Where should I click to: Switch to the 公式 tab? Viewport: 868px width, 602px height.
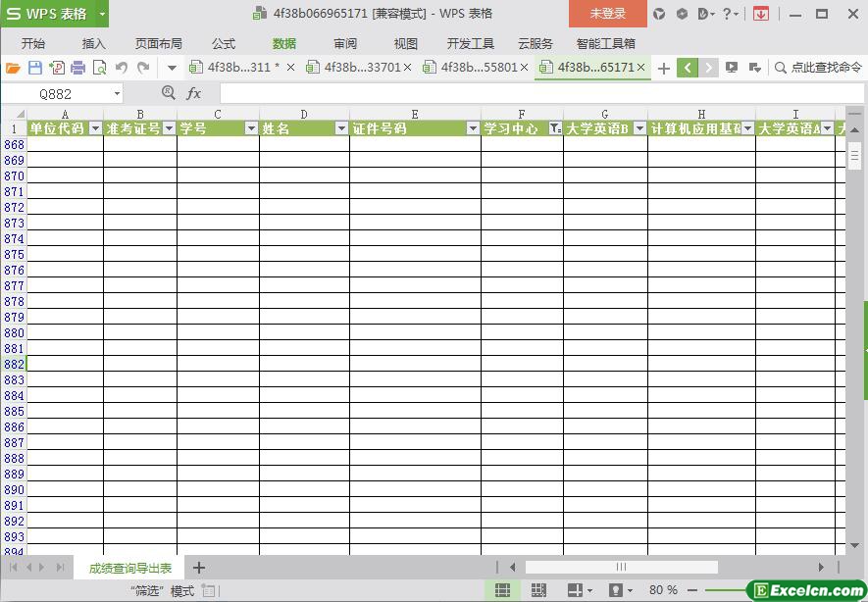coord(224,44)
